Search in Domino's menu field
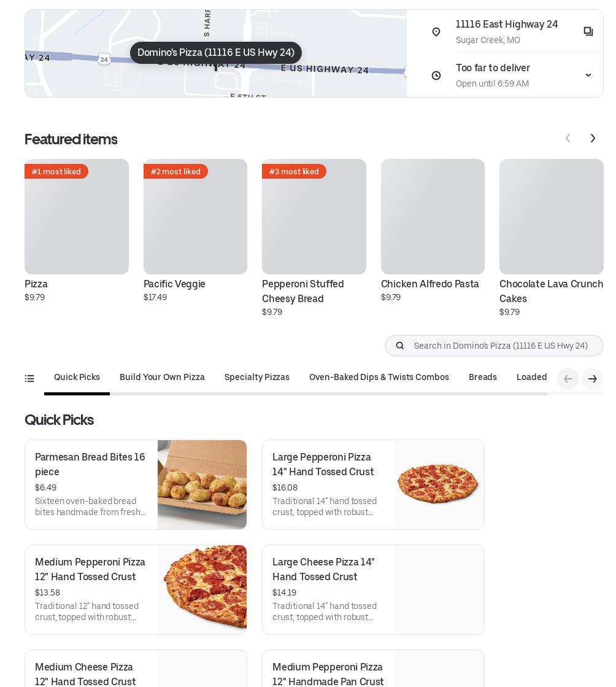 pyautogui.click(x=501, y=346)
